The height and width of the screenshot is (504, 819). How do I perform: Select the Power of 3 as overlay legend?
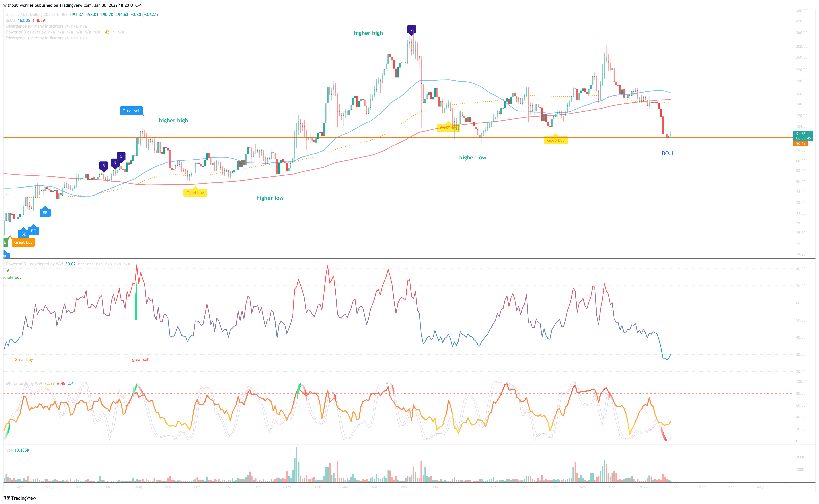coord(26,32)
